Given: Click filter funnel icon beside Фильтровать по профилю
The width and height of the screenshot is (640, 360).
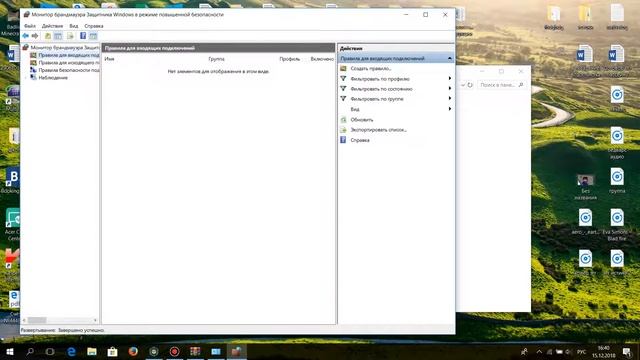Looking at the screenshot, I should point(343,78).
